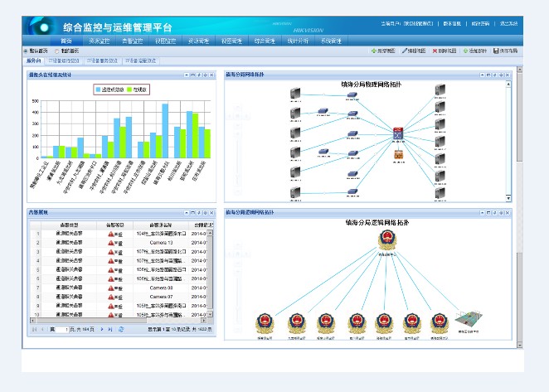549x392 pixels.
Task: Switch to the second view tab
Action: pos(64,60)
